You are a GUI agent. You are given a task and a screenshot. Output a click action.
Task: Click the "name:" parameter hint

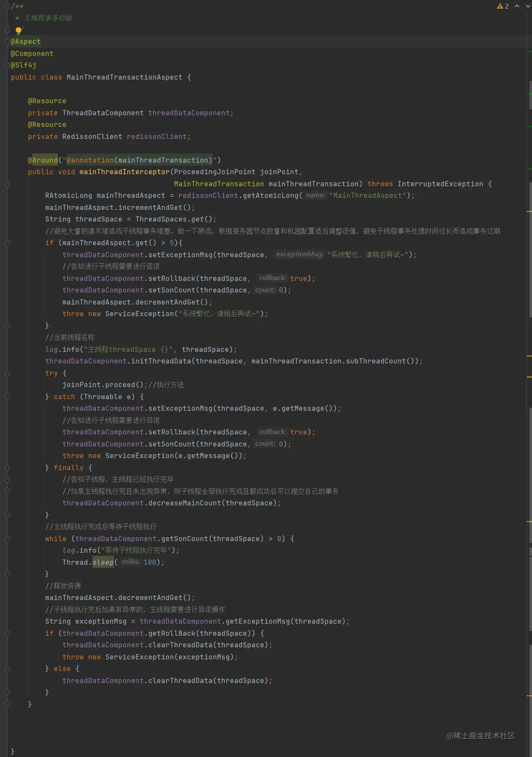316,195
